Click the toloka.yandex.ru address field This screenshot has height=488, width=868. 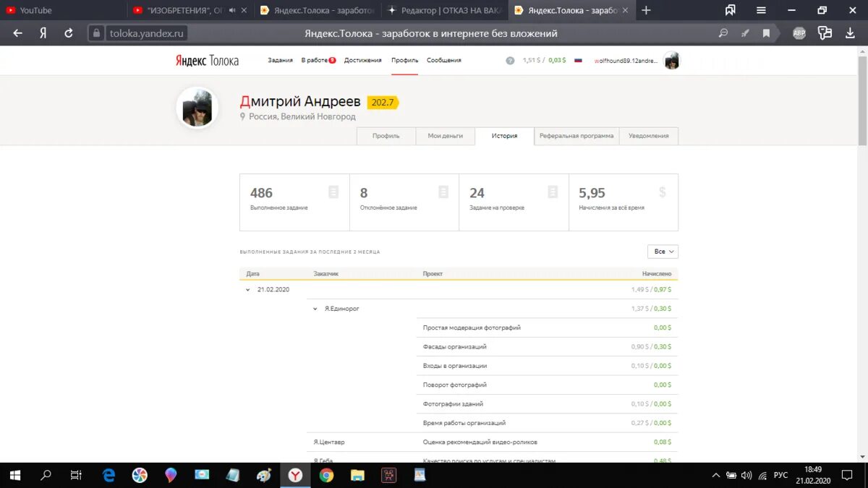148,33
